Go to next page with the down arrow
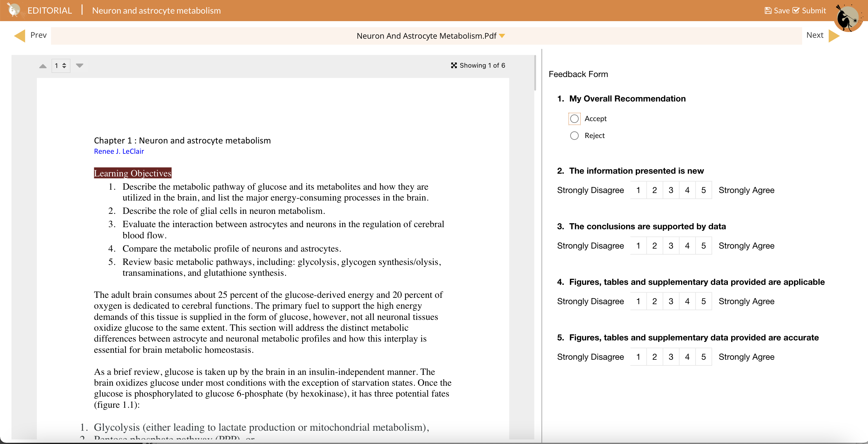This screenshot has height=444, width=868. pyautogui.click(x=79, y=65)
